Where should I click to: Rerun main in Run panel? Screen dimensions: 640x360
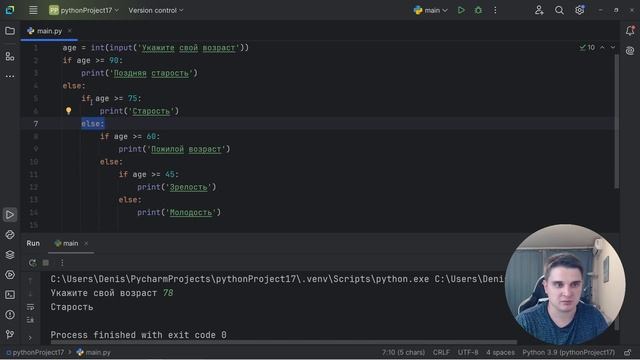32,263
